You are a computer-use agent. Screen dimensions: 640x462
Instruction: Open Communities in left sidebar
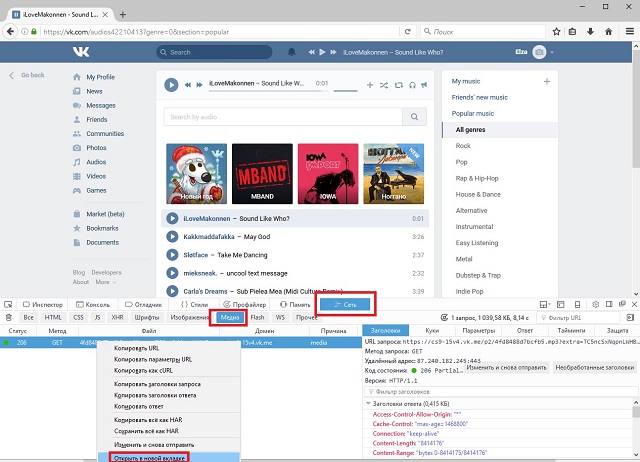pos(105,134)
